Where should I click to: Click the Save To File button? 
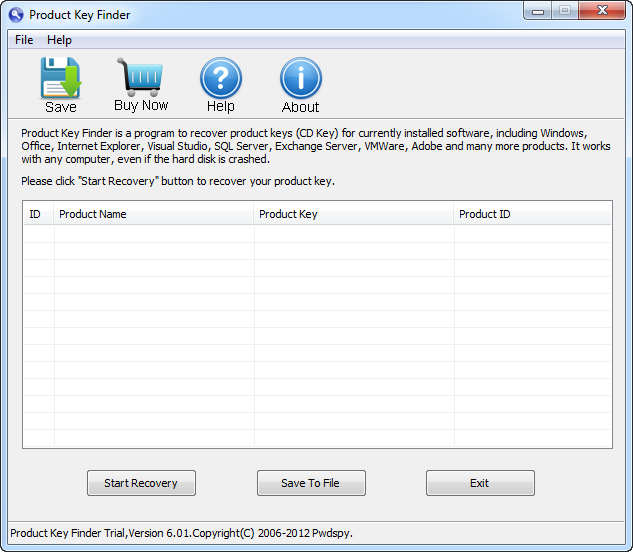(x=311, y=483)
